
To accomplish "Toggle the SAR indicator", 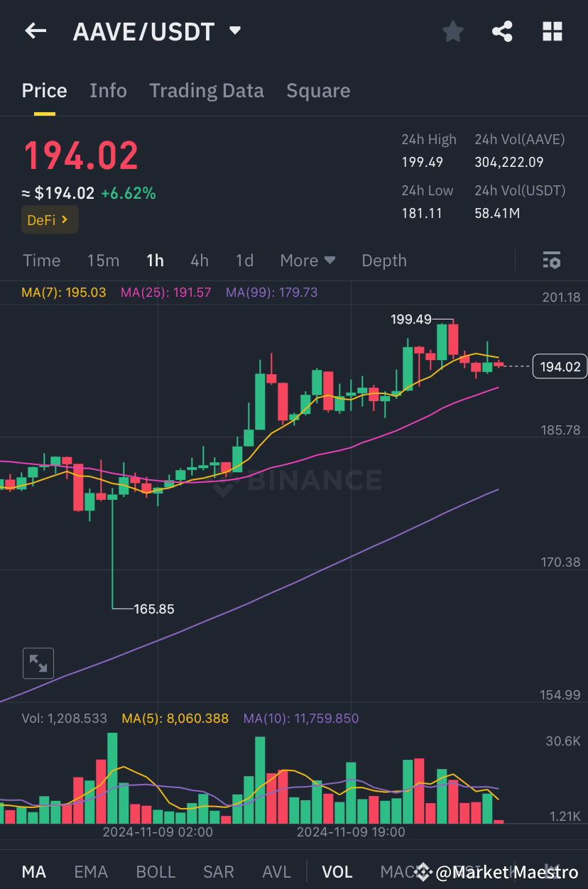I will (x=218, y=871).
